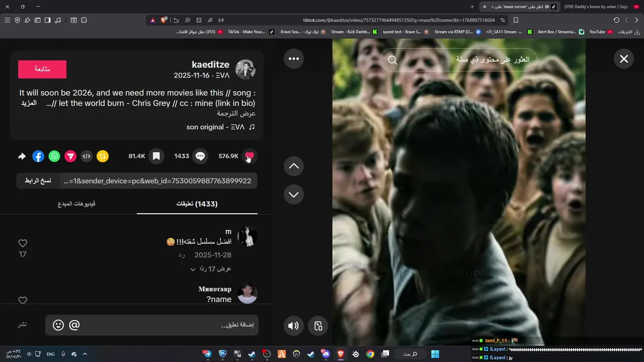
Task: Follow kaeditze with the pink button
Action: (x=42, y=69)
